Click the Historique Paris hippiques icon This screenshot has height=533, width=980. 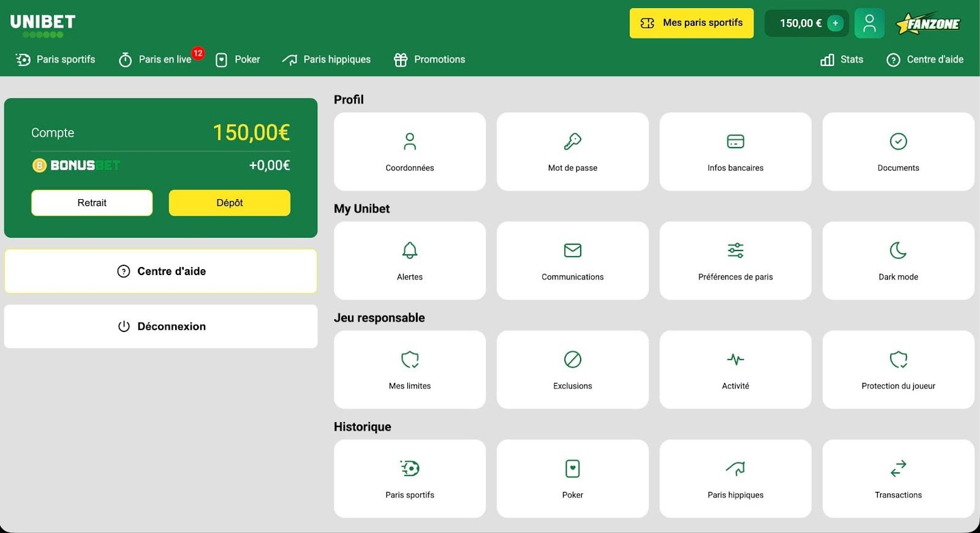(736, 469)
